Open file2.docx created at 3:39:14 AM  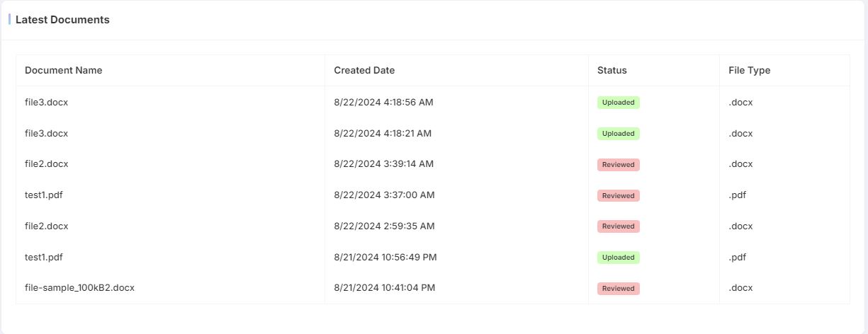[x=46, y=163]
